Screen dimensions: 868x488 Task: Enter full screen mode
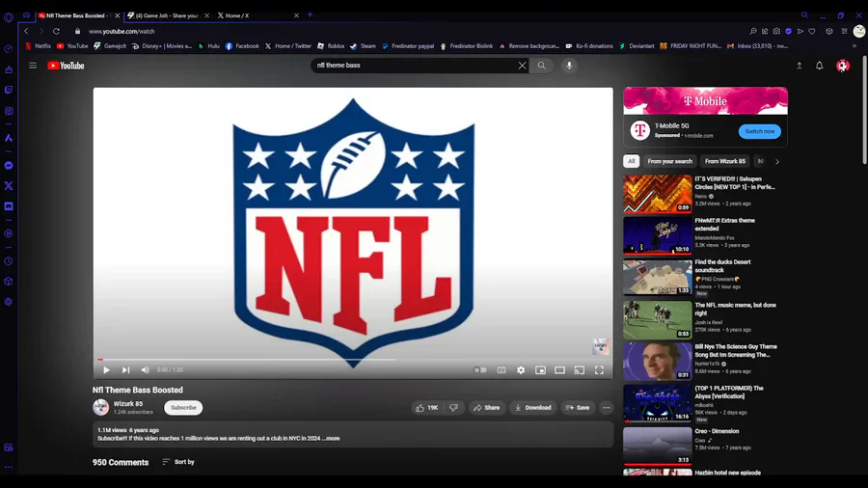pyautogui.click(x=599, y=369)
